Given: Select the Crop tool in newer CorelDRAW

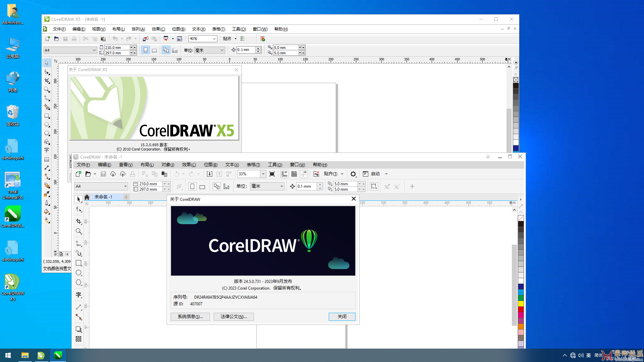Looking at the screenshot, I should [78, 221].
